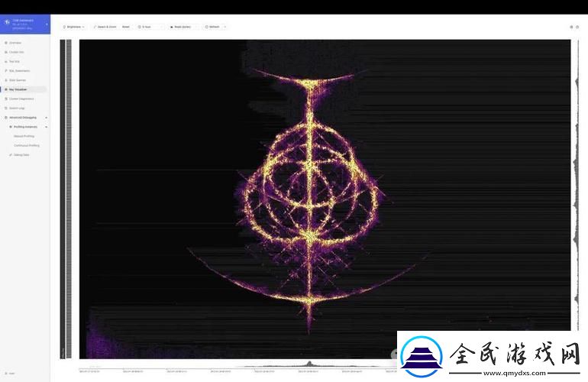The height and width of the screenshot is (382, 588).
Task: Open the 6 hours time range dropdown
Action: (149, 27)
